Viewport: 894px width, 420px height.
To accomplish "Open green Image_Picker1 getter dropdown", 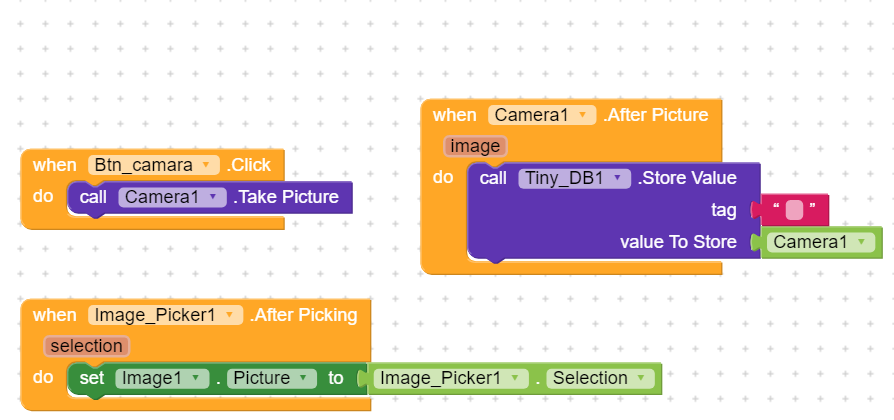I will (516, 379).
